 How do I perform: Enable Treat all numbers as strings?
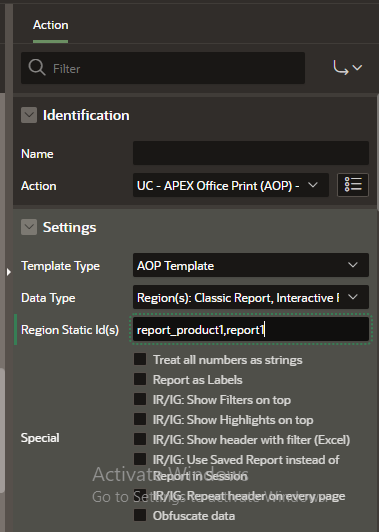pyautogui.click(x=140, y=359)
